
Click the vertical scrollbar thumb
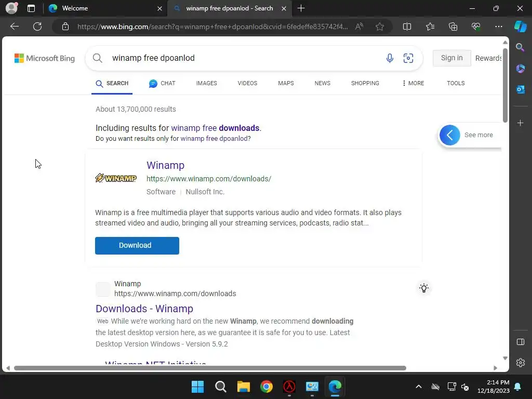coord(505,86)
